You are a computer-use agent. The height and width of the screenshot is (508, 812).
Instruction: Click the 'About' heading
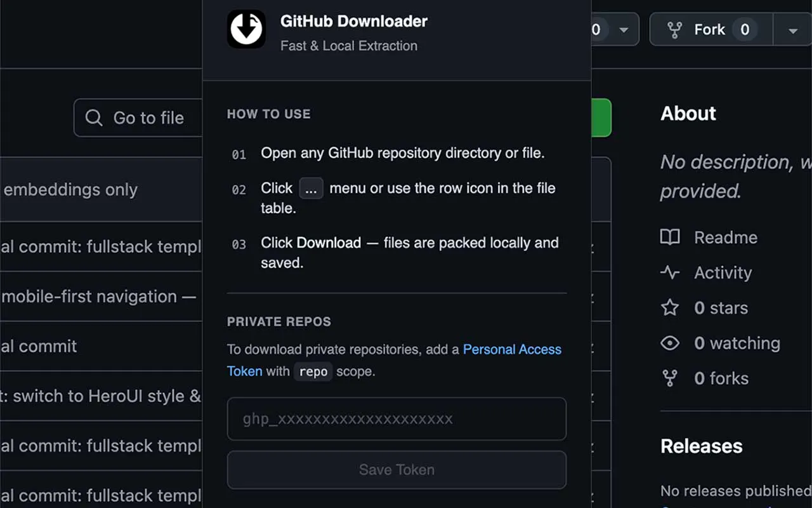click(688, 114)
